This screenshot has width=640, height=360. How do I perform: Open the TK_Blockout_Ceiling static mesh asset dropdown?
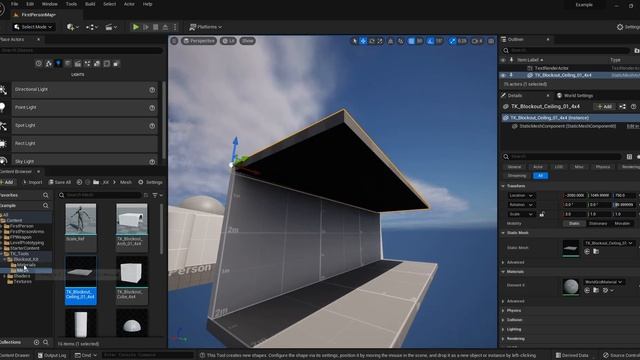point(608,243)
